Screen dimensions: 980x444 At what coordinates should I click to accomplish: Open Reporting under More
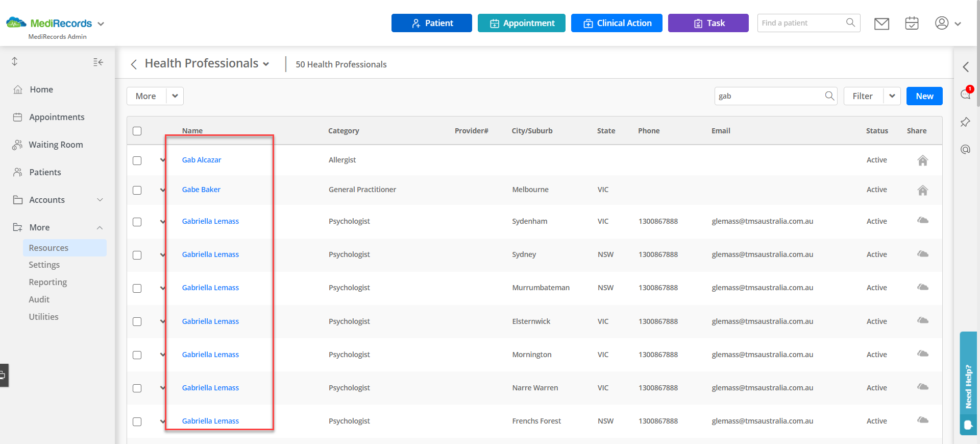pyautogui.click(x=48, y=282)
